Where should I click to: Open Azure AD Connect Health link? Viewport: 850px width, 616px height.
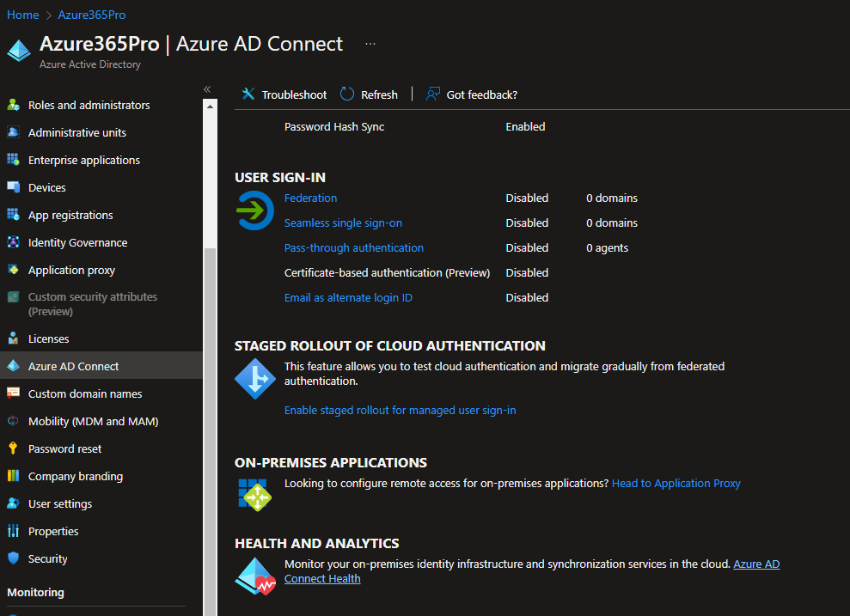[322, 578]
